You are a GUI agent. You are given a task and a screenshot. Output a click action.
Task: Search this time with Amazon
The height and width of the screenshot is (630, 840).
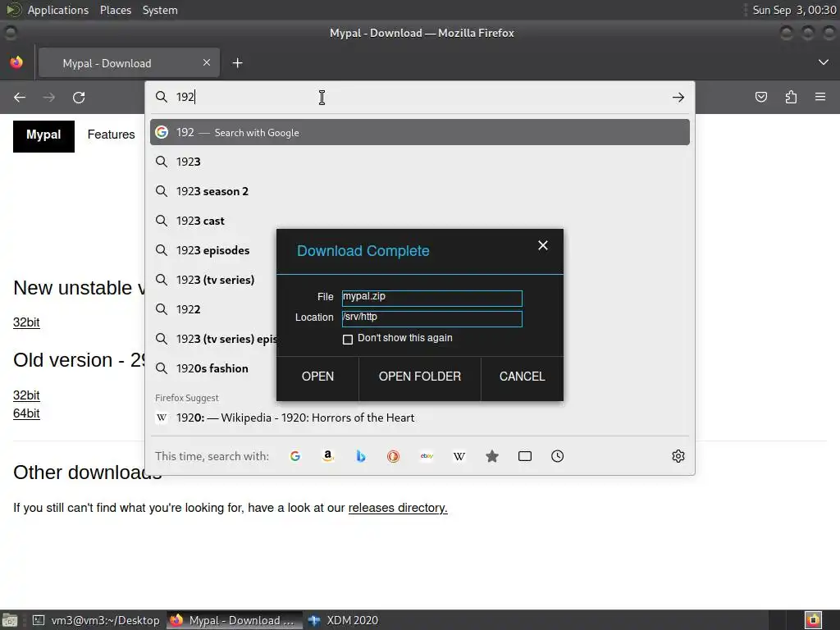pyautogui.click(x=328, y=456)
